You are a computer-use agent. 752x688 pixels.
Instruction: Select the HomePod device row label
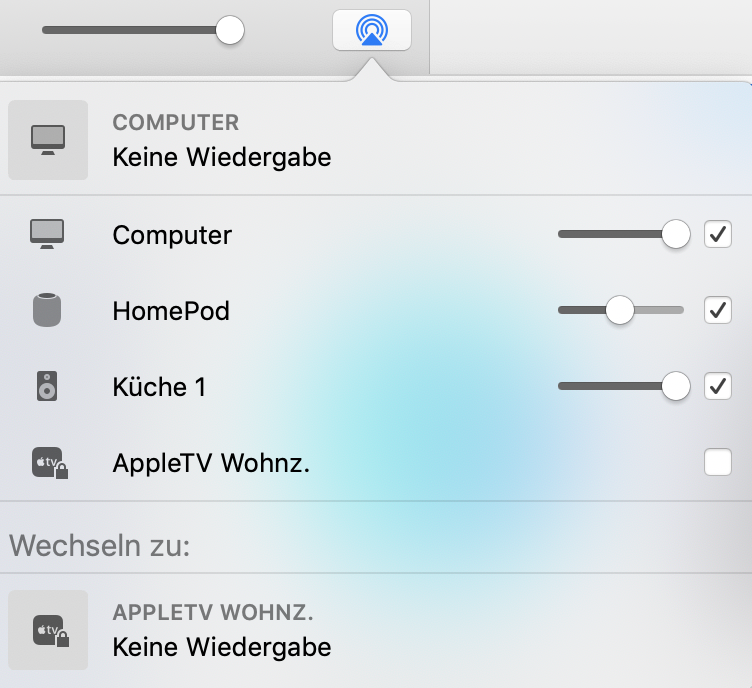pos(171,311)
